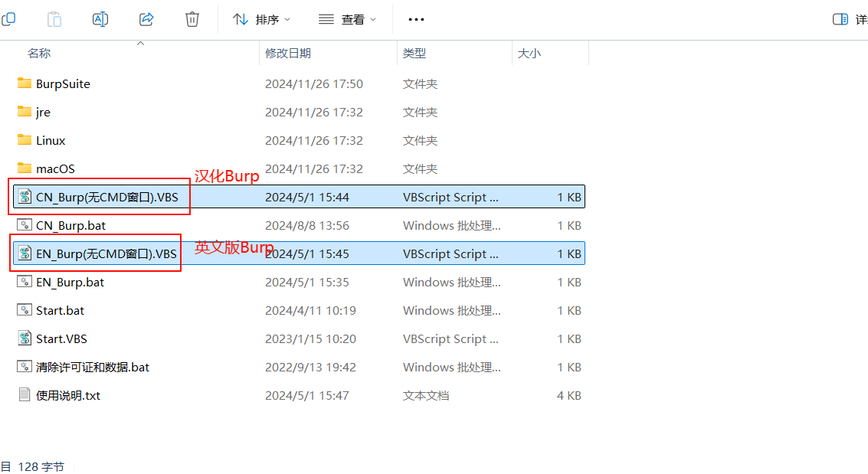
Task: Select file name CN_Burp(无CMD窗口).VBS
Action: coord(106,197)
